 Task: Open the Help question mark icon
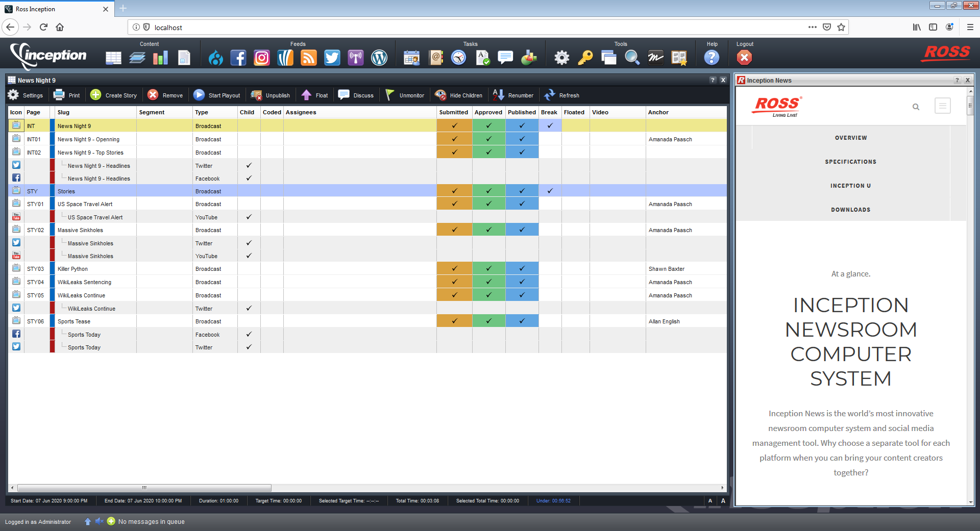[x=711, y=58]
